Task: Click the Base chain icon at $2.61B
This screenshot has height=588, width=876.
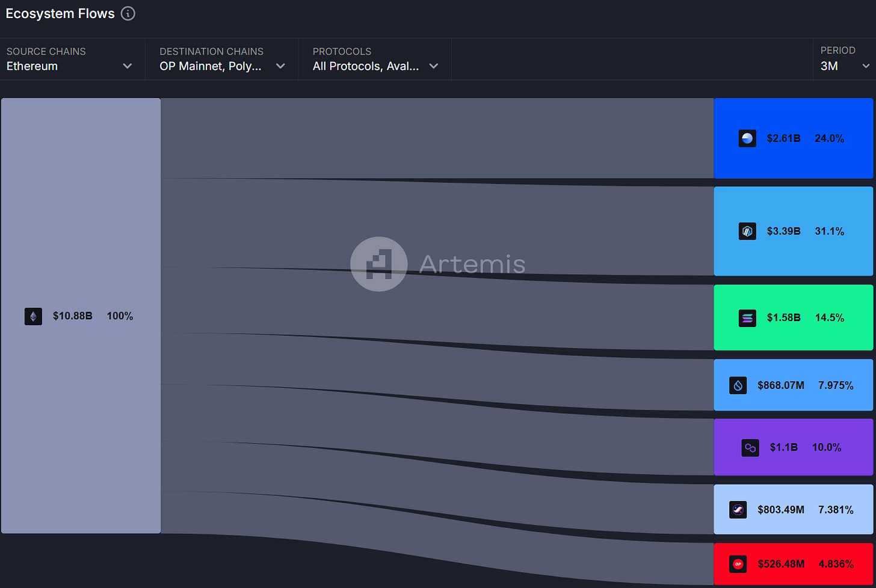Action: coord(747,138)
